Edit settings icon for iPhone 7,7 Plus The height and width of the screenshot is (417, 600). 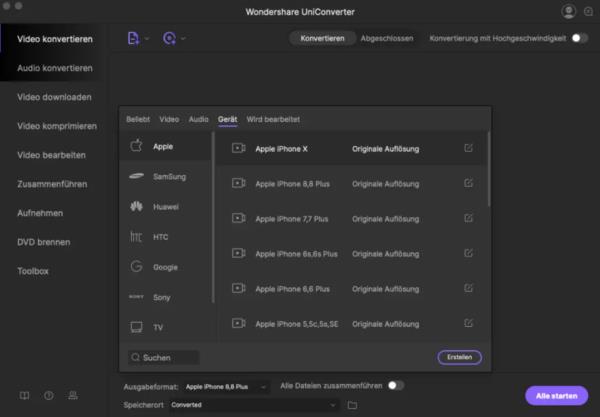(468, 218)
